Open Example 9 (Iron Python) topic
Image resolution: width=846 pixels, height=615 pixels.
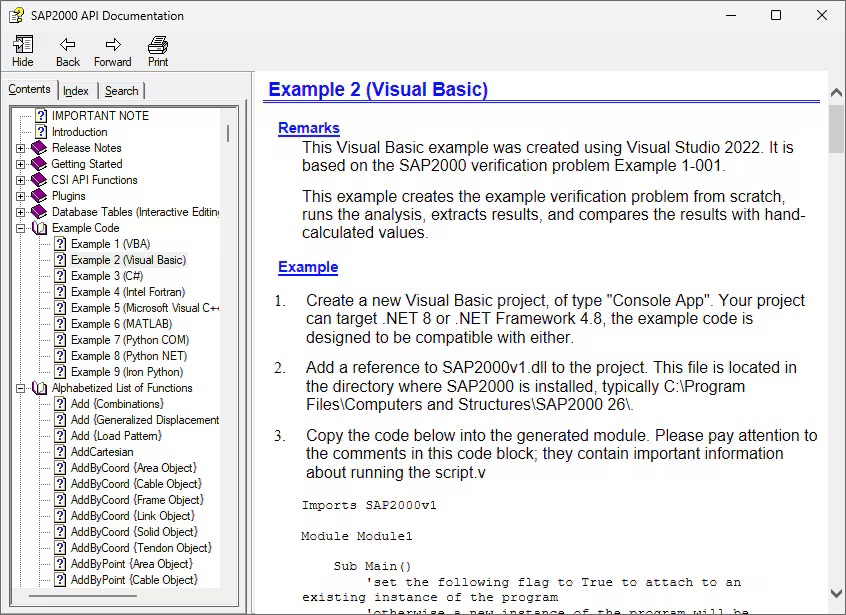(x=127, y=371)
